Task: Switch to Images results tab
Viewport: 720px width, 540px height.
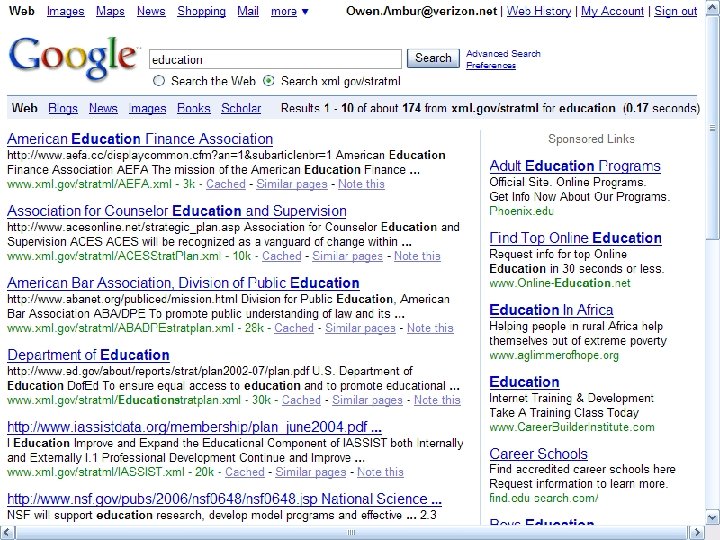Action: pos(147,108)
